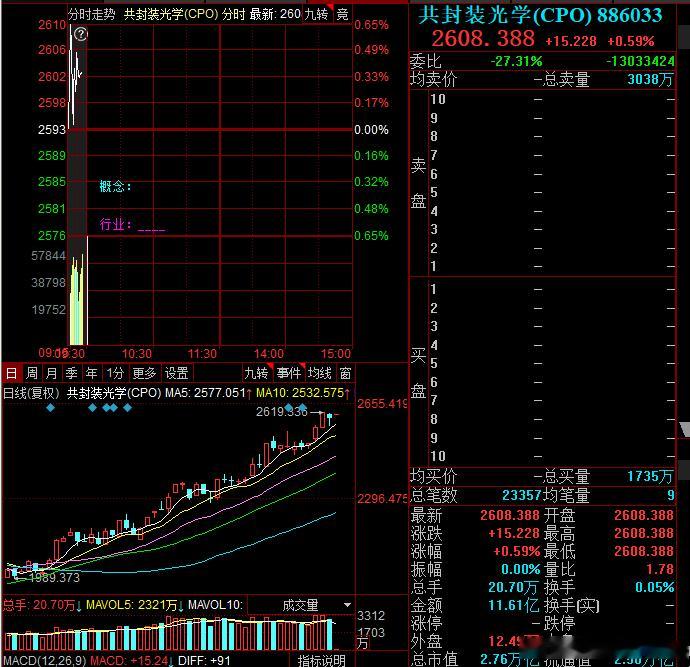
Task: Click the scrollbar arrow at right edge
Action: tap(685, 429)
